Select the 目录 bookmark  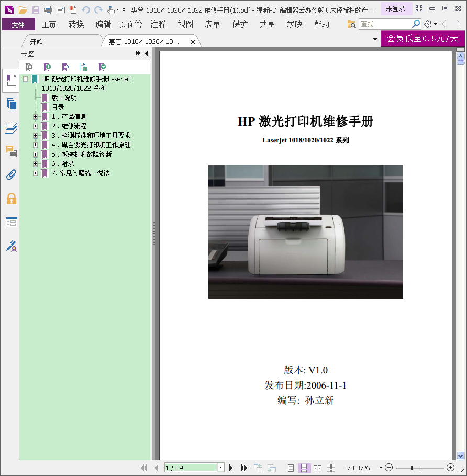(58, 107)
